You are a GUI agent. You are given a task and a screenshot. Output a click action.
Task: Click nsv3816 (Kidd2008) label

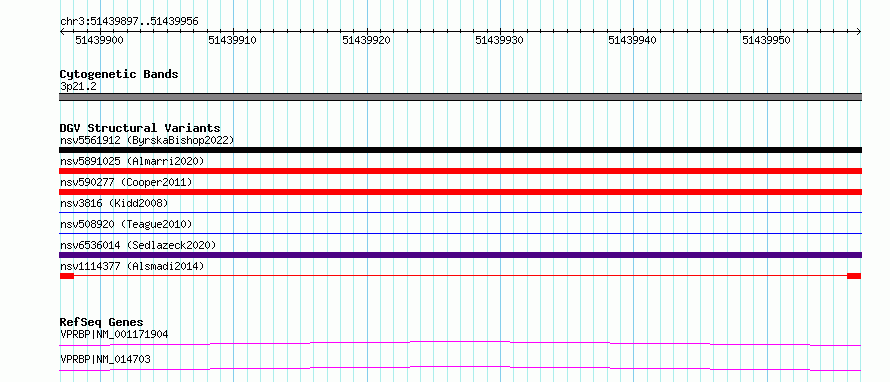click(114, 203)
